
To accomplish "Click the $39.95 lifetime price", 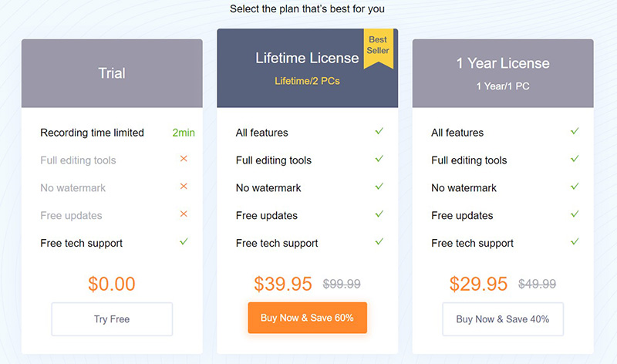I will point(283,284).
